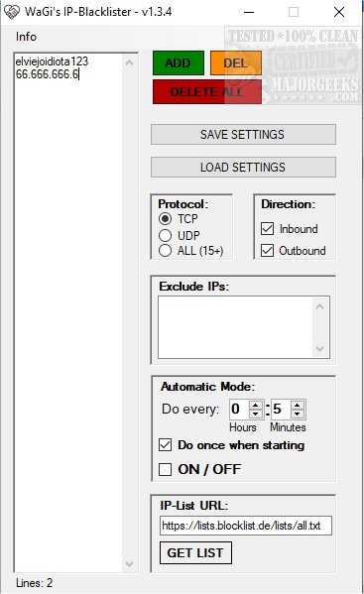Select the TCP protocol radio button

(166, 218)
